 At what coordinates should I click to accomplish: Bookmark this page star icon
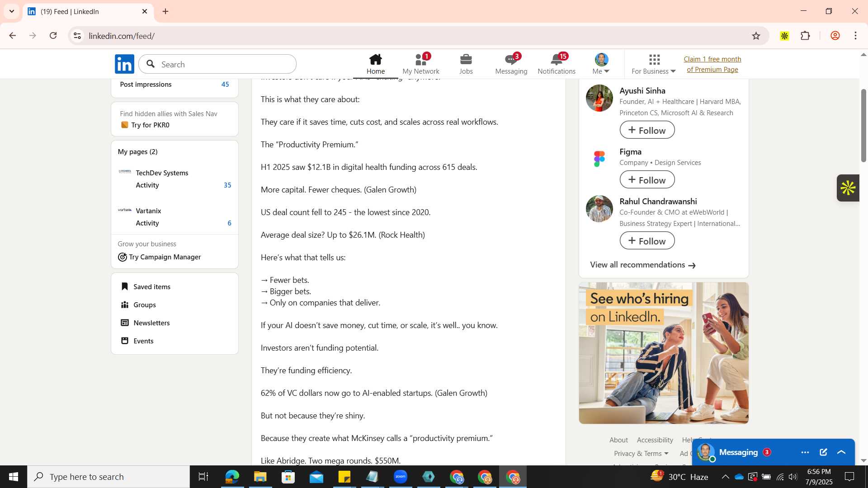point(756,36)
